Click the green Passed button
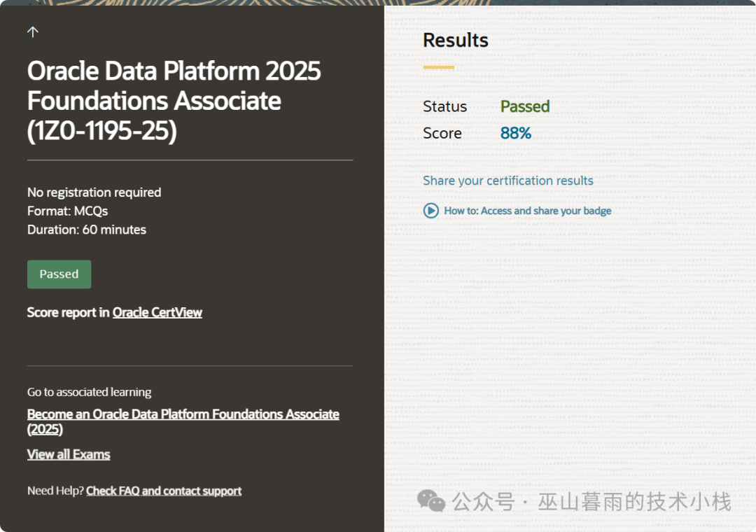This screenshot has height=532, width=756. (59, 274)
